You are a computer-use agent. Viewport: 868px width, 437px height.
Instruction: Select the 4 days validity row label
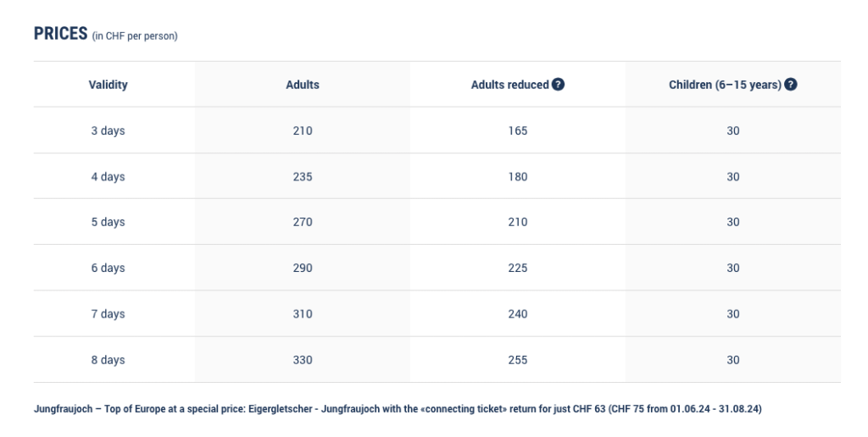coord(108,176)
